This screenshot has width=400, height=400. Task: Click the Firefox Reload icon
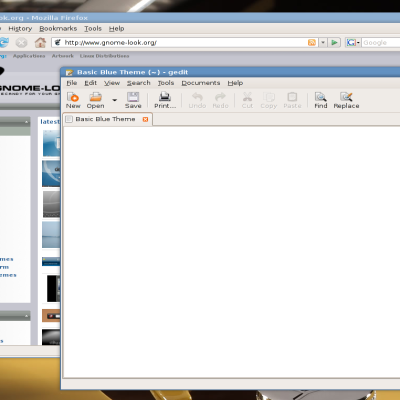point(4,42)
